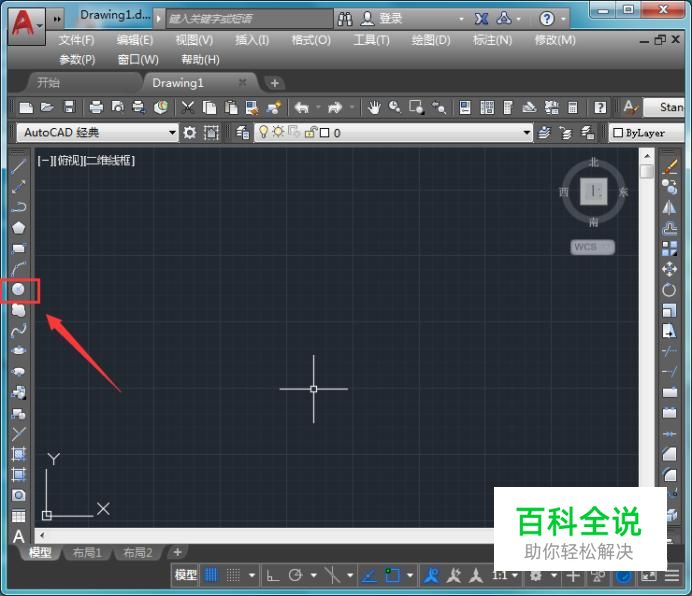Toggle polar tracking in status bar
Image resolution: width=692 pixels, height=596 pixels.
pos(295,575)
